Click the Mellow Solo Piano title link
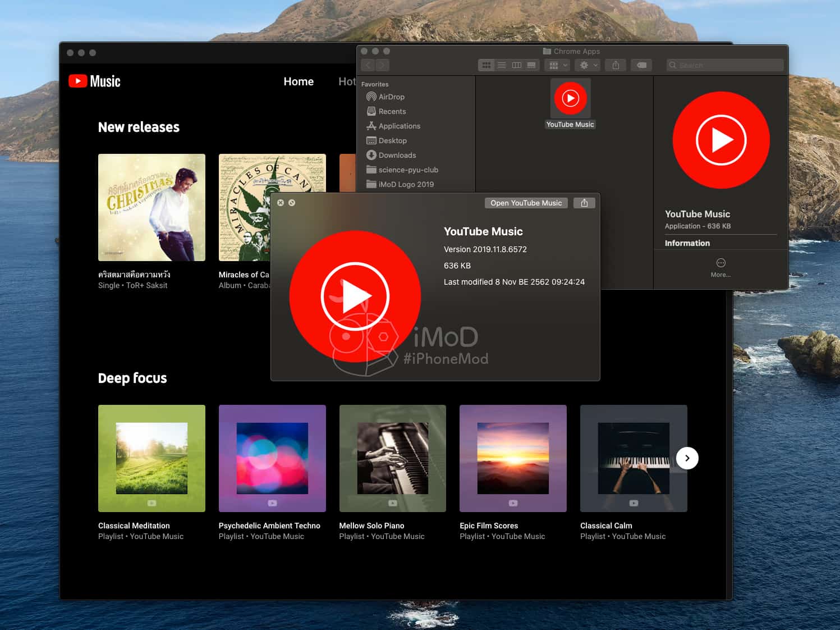The image size is (840, 630). (371, 526)
